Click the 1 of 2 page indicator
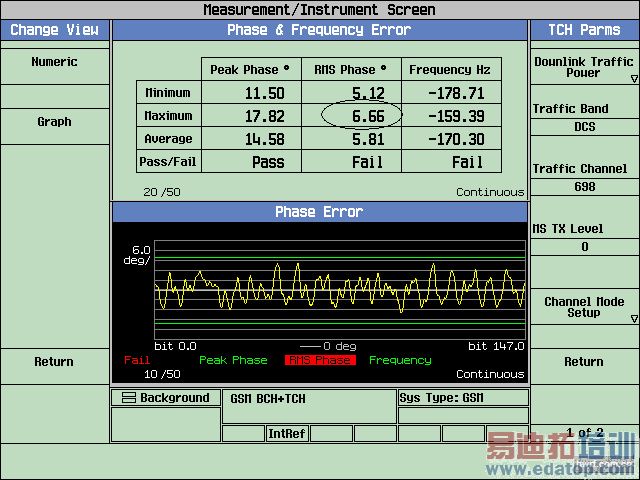The width and height of the screenshot is (640, 480). [x=584, y=433]
